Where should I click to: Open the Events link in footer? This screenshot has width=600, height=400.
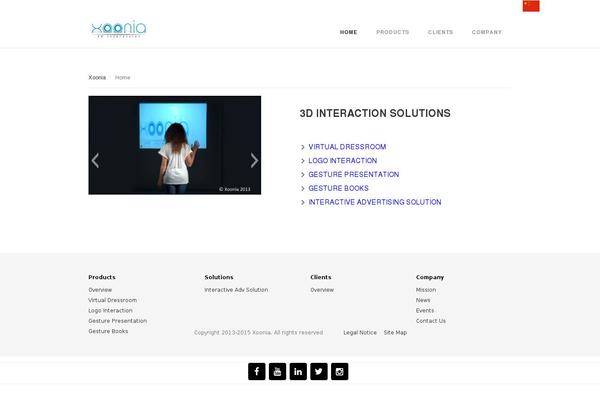(425, 310)
